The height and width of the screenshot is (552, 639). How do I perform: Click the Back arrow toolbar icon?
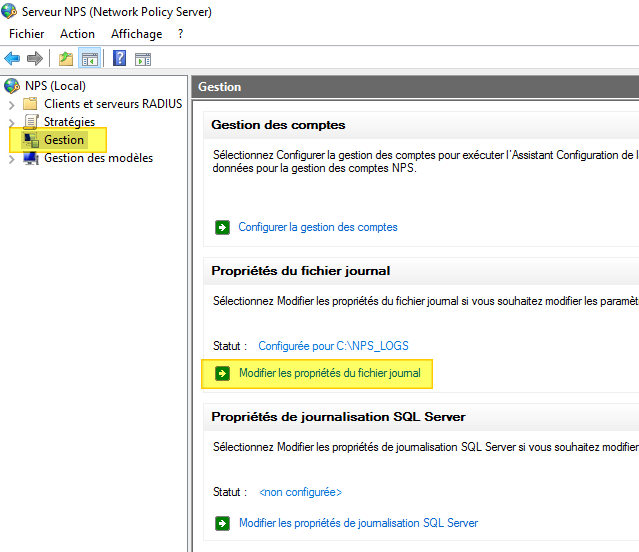pos(12,59)
